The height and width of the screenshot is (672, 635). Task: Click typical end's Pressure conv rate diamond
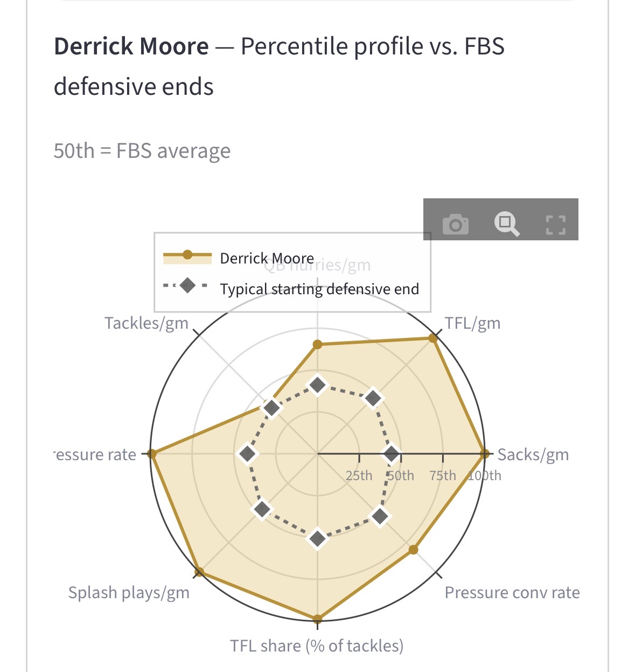tap(380, 516)
